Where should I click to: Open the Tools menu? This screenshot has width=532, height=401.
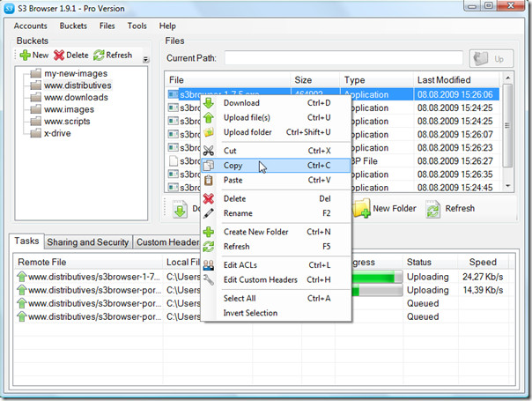[137, 26]
